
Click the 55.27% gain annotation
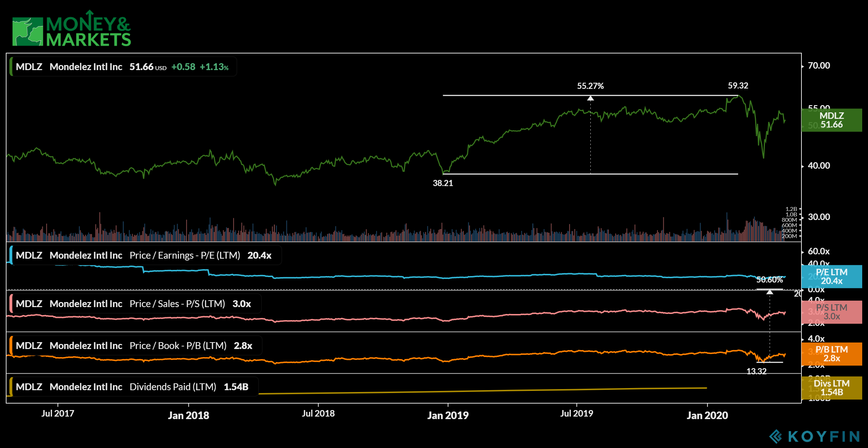pos(591,86)
